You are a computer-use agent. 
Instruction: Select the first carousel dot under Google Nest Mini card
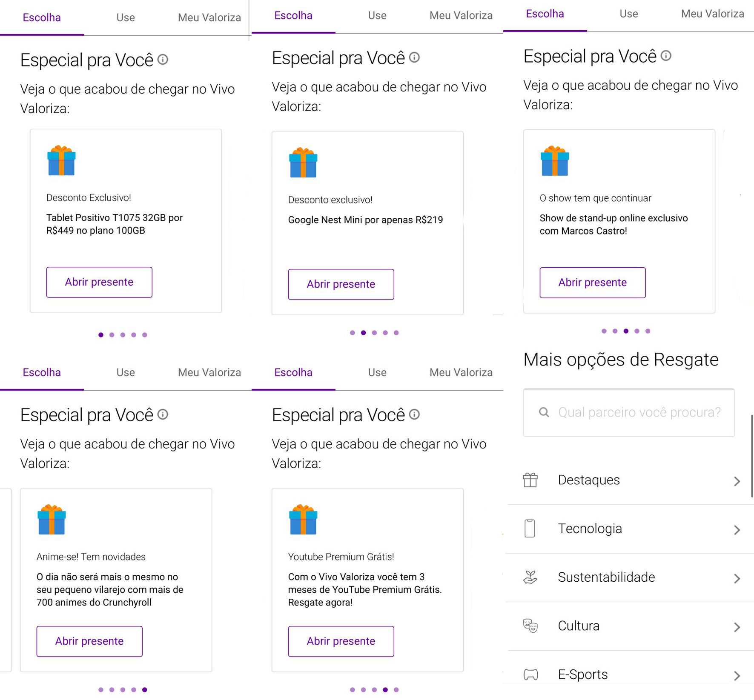[352, 333]
